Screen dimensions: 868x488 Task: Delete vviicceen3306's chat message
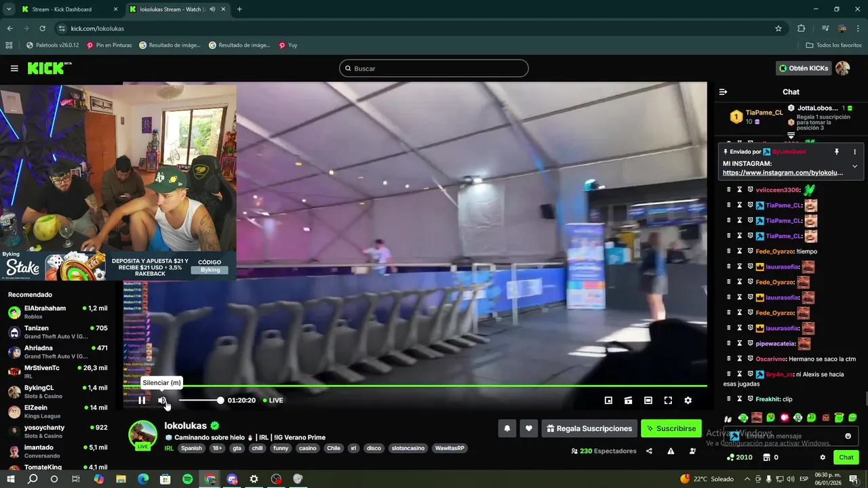[x=729, y=190]
